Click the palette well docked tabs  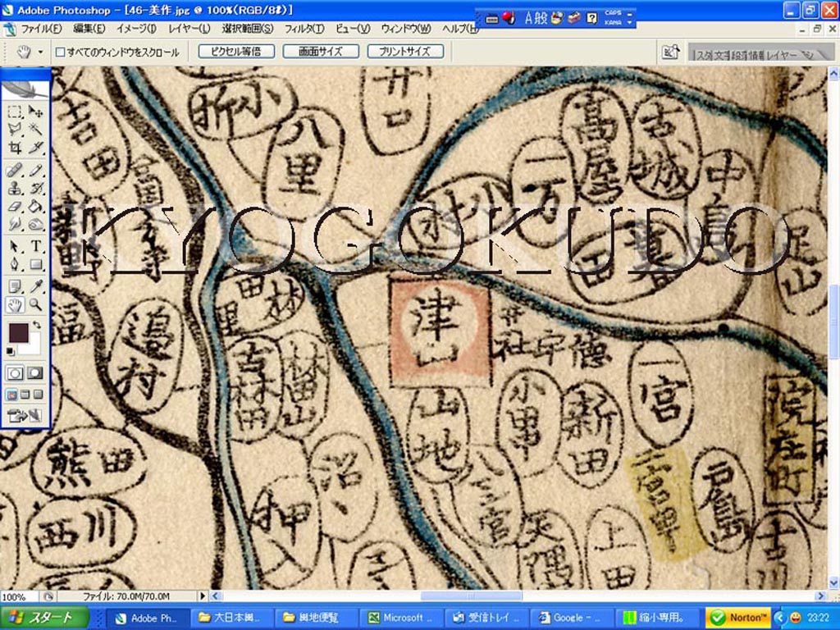[760, 52]
